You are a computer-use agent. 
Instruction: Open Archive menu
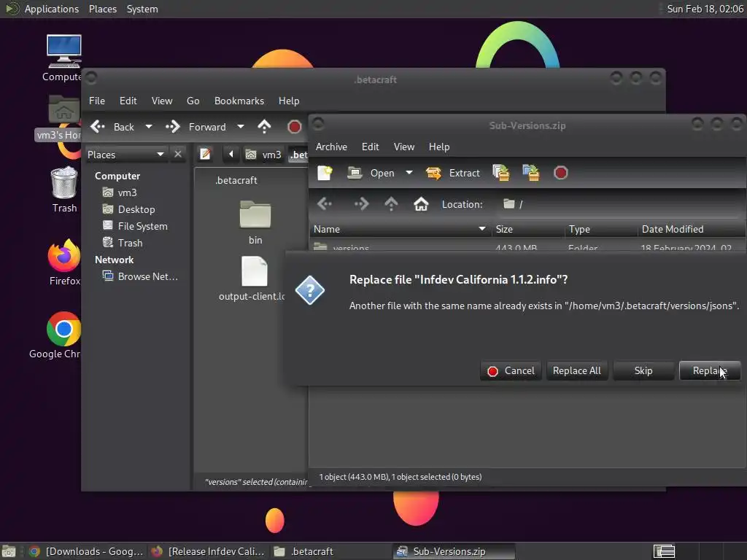click(x=331, y=147)
